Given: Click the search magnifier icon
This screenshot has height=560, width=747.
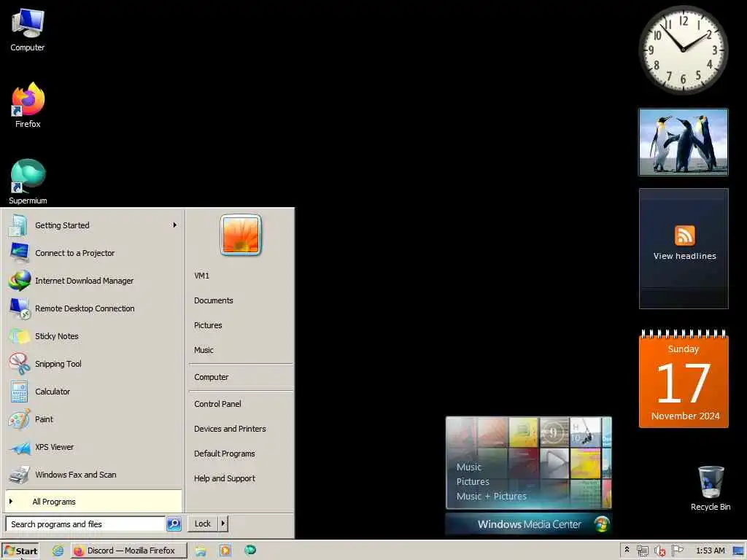Looking at the screenshot, I should coord(174,524).
